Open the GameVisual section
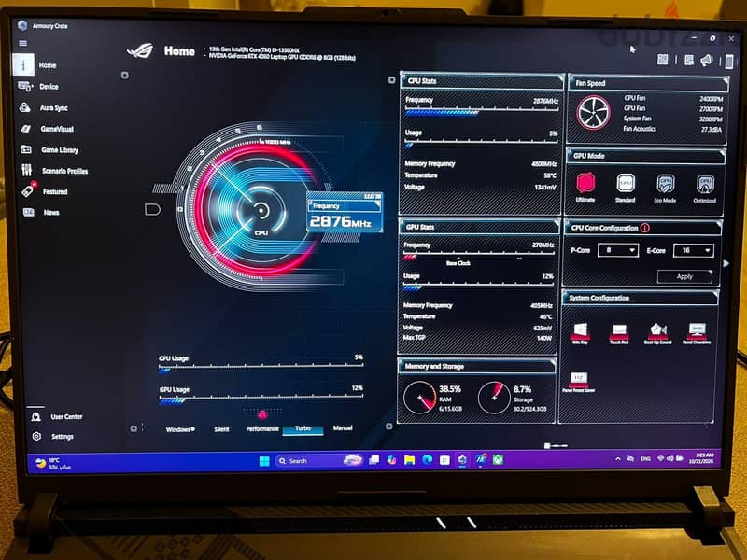This screenshot has height=560, width=747. tap(47, 129)
